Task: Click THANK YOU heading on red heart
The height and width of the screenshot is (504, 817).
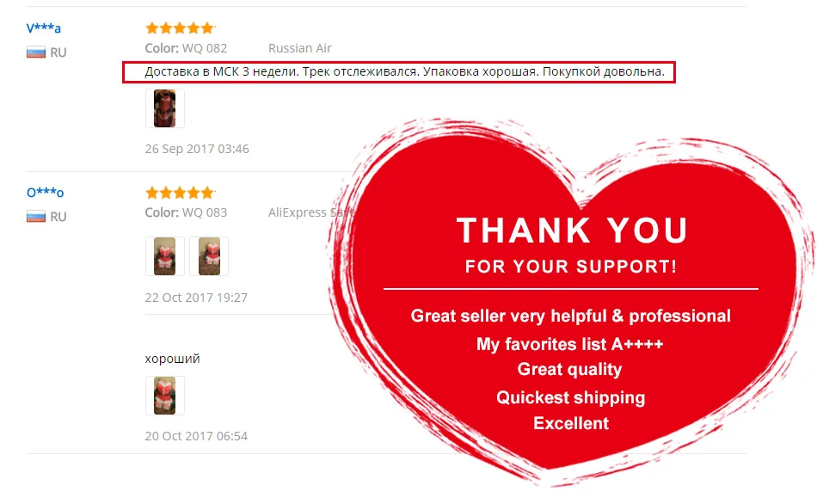Action: click(572, 230)
